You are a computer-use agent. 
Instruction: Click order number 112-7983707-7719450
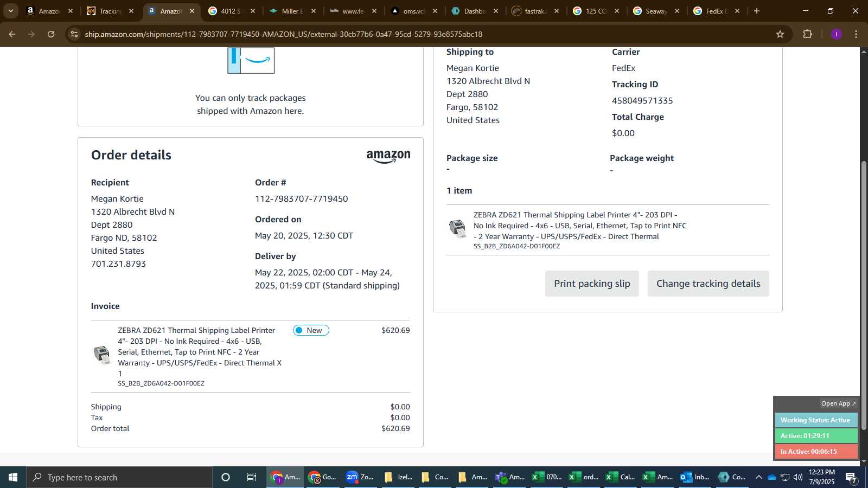(302, 199)
